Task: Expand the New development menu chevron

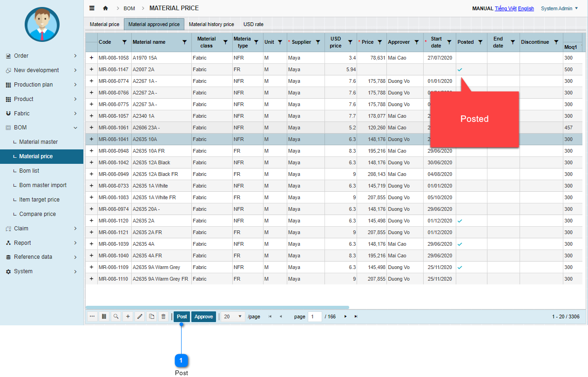Action: point(75,70)
